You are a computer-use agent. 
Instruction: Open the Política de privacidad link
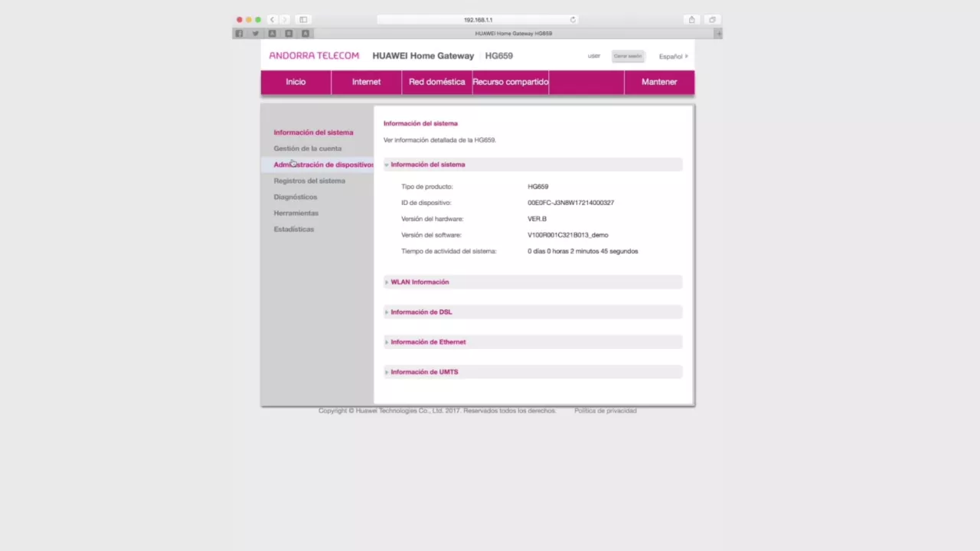[605, 411]
